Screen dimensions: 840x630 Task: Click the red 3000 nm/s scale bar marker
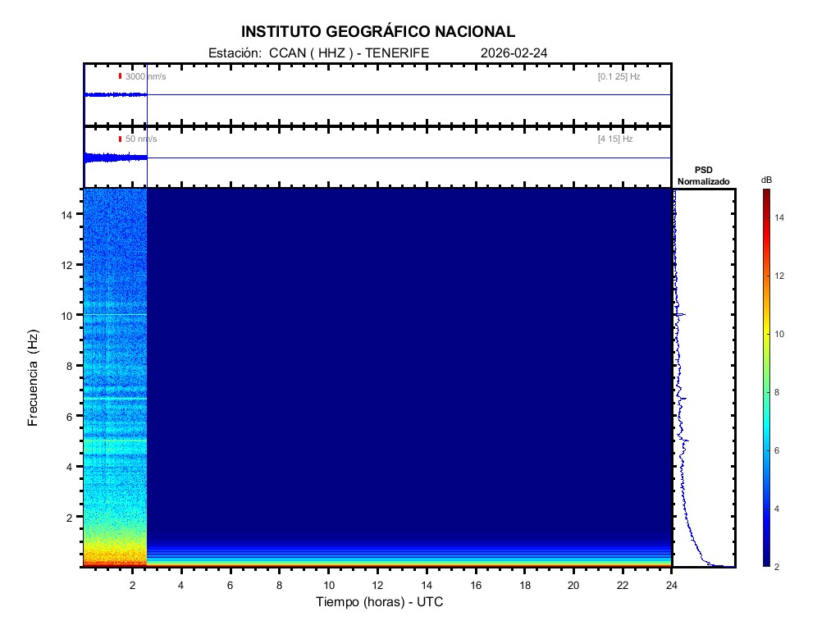[x=120, y=76]
